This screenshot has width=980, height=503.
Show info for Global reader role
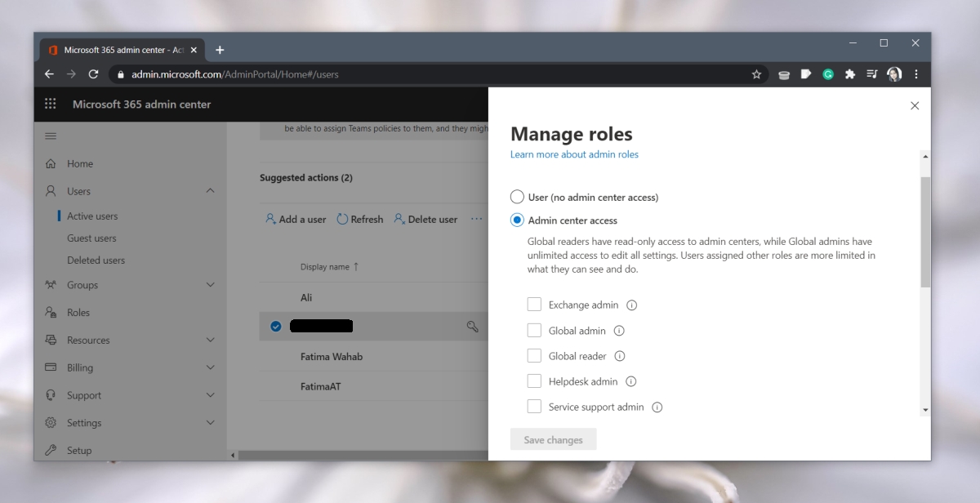point(620,356)
